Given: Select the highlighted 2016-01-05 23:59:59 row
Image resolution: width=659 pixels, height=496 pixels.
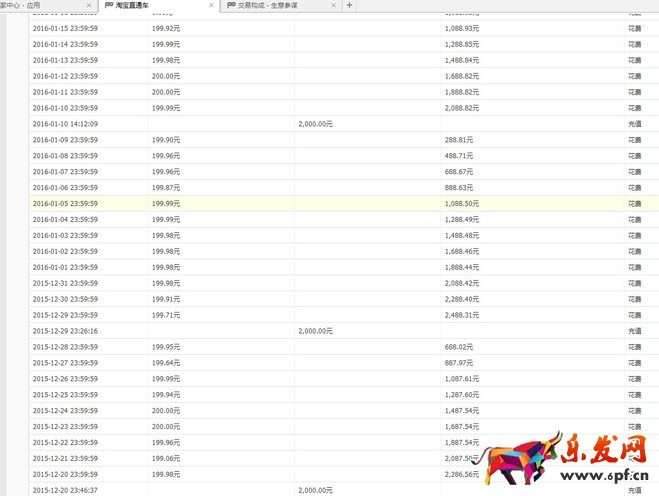Looking at the screenshot, I should [x=65, y=203].
